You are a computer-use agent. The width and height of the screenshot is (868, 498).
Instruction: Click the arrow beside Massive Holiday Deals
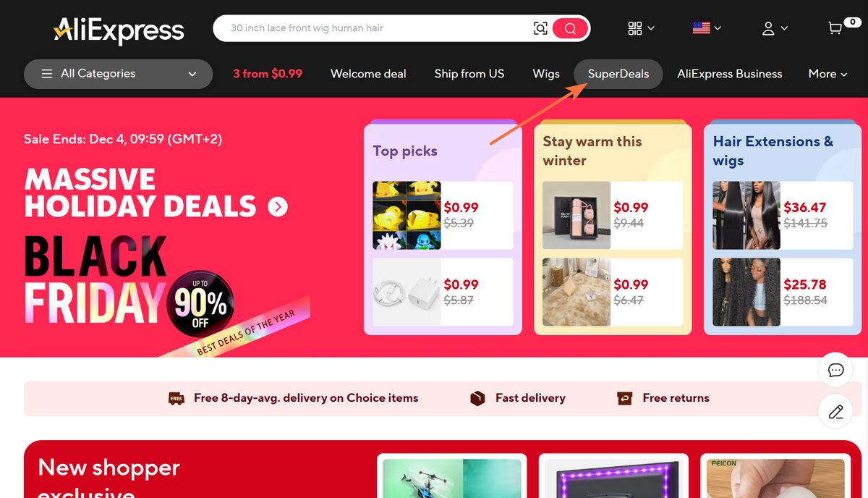(278, 207)
